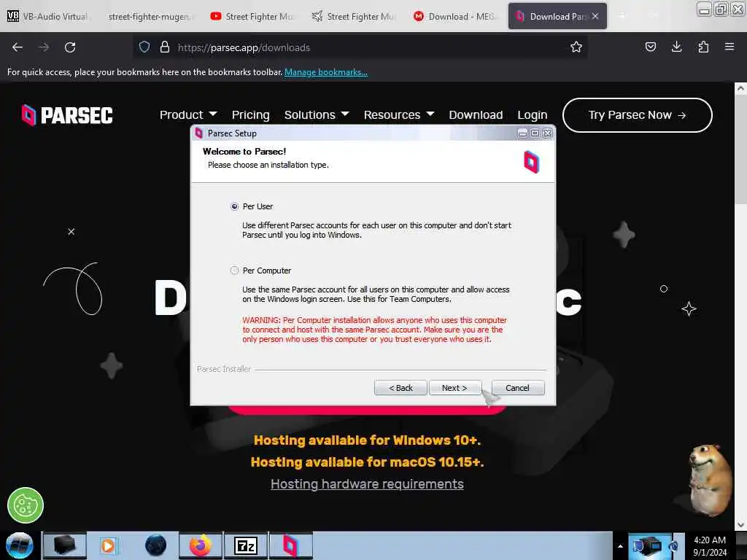Open cookie preferences badge
The image size is (747, 560).
[26, 505]
